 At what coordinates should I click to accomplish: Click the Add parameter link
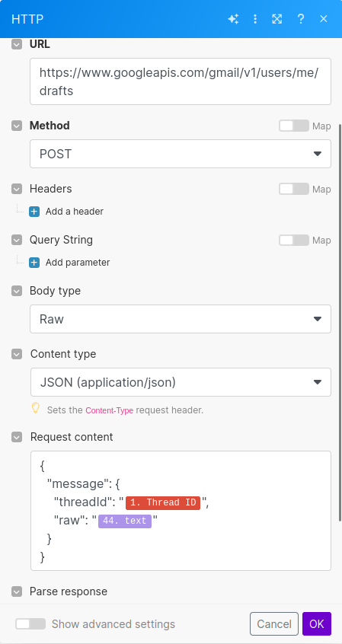(78, 263)
